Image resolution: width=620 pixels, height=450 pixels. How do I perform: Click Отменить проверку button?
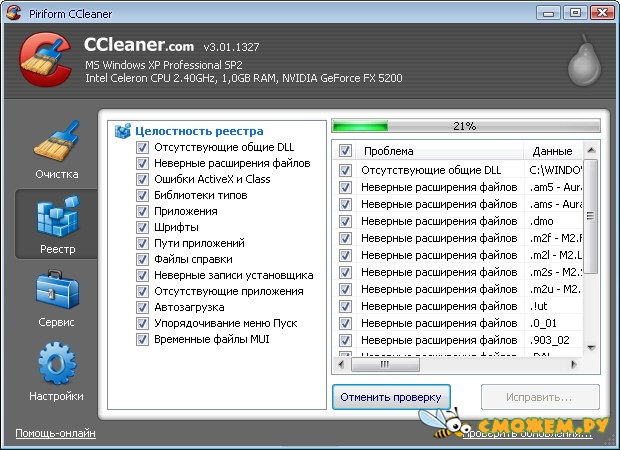click(x=391, y=397)
